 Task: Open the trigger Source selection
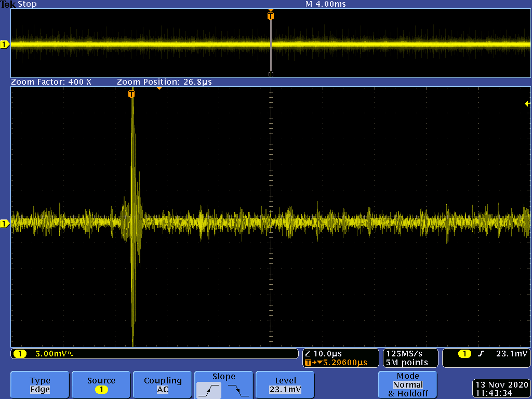(101, 385)
